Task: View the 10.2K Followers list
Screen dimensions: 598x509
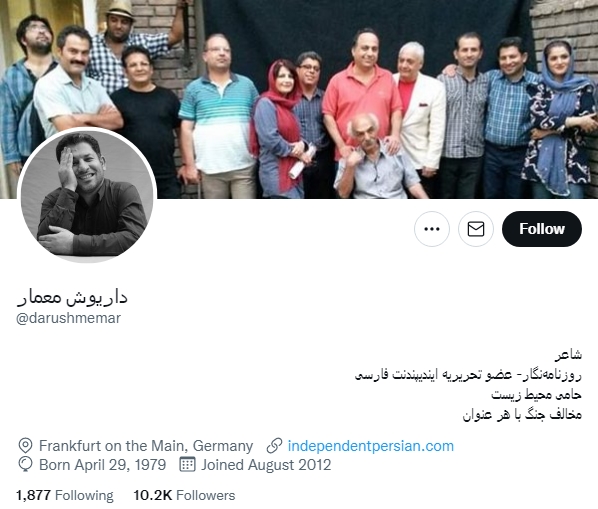Action: coord(184,495)
